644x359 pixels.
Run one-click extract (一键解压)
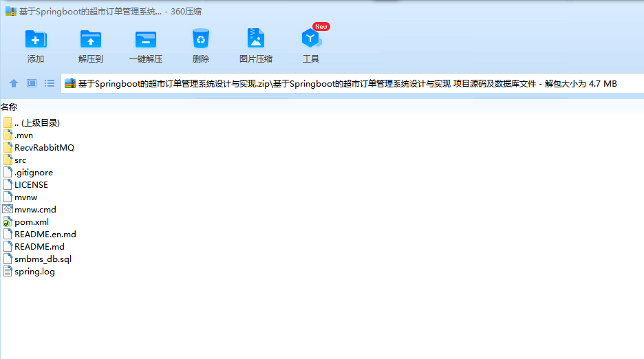click(x=146, y=41)
